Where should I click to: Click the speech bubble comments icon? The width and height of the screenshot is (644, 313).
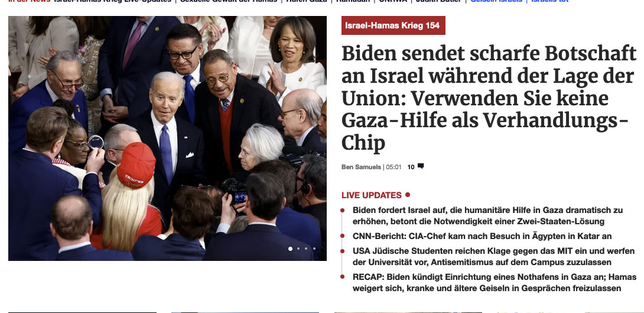(421, 166)
